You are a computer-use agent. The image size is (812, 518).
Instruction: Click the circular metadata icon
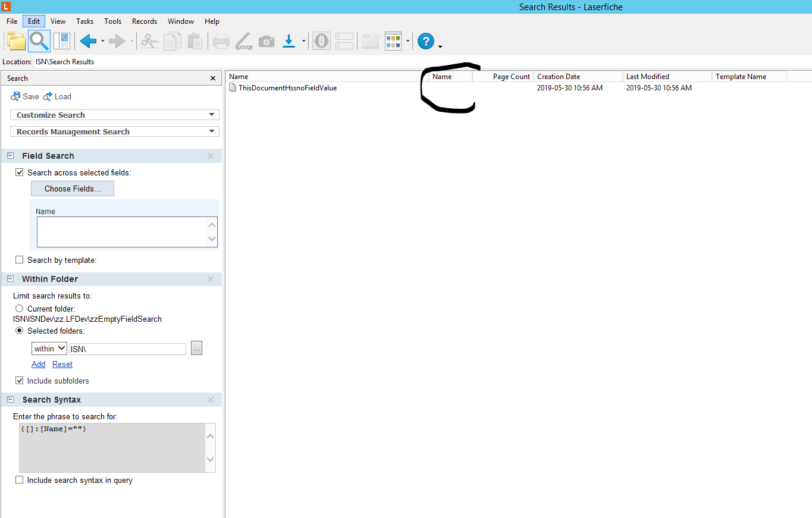point(321,41)
